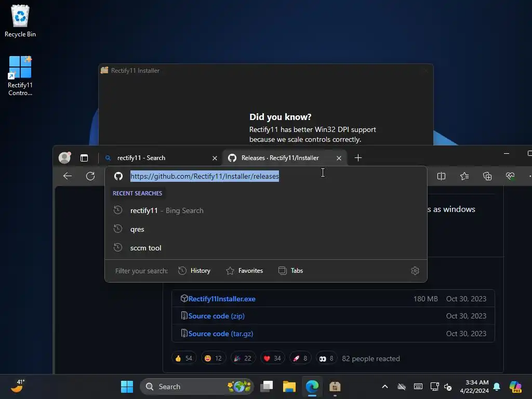Click the OneDrive tray icon
This screenshot has height=399, width=532.
[402, 387]
